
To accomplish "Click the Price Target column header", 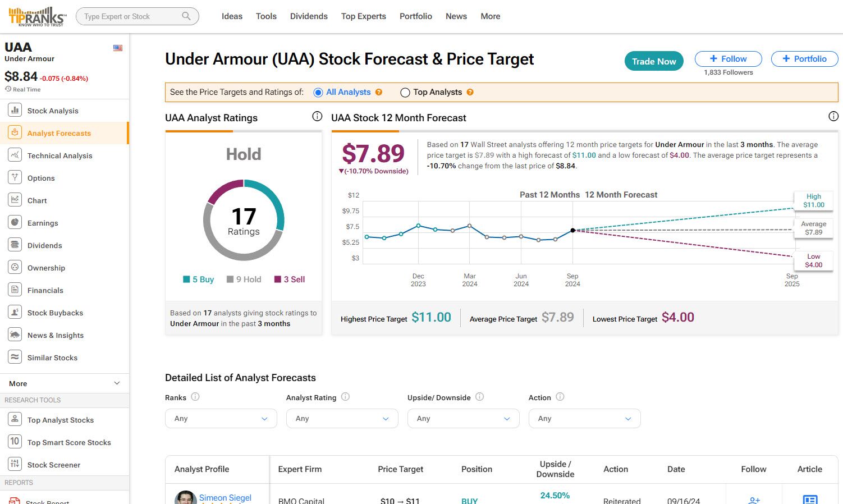I will coord(401,469).
